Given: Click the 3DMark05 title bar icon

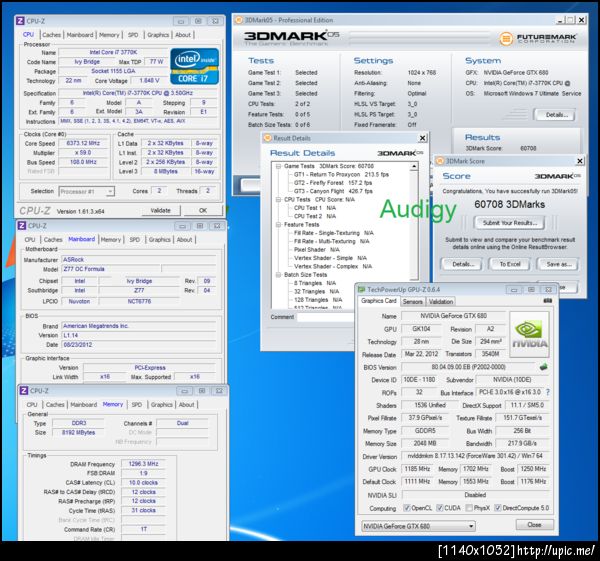Looking at the screenshot, I should [238, 20].
